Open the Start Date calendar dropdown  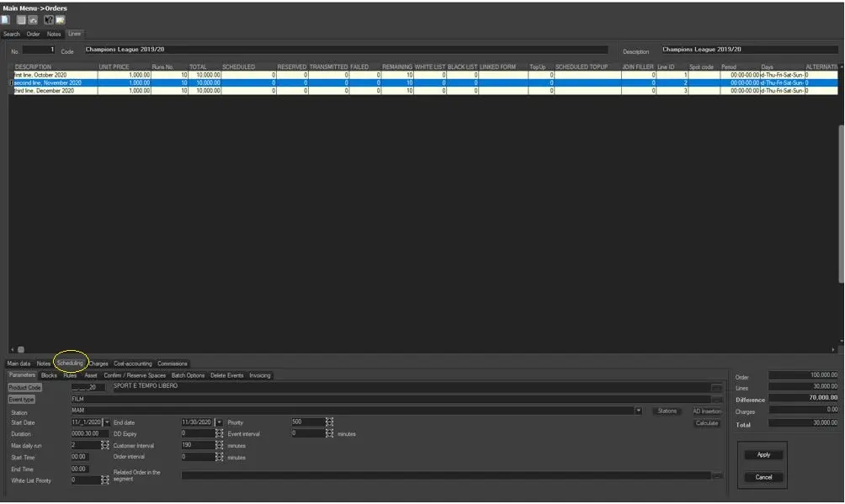coord(107,422)
